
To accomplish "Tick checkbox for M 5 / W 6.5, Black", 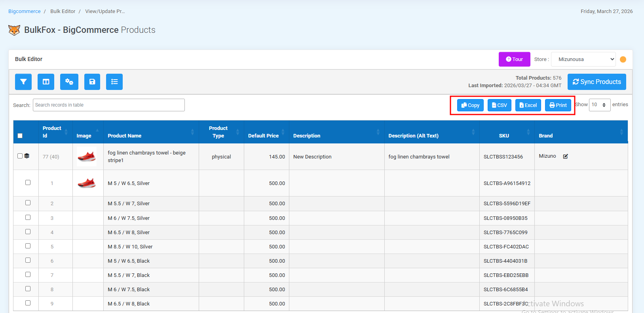I will point(28,260).
